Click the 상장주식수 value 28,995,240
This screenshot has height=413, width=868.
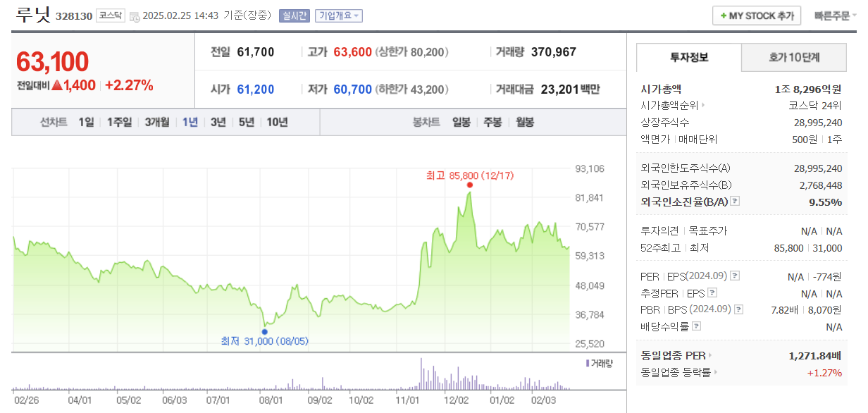tap(818, 123)
